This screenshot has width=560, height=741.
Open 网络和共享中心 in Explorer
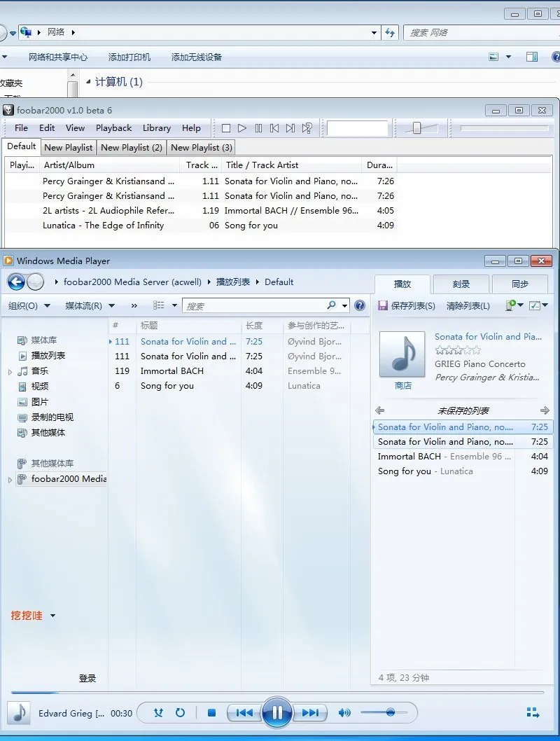(58, 57)
